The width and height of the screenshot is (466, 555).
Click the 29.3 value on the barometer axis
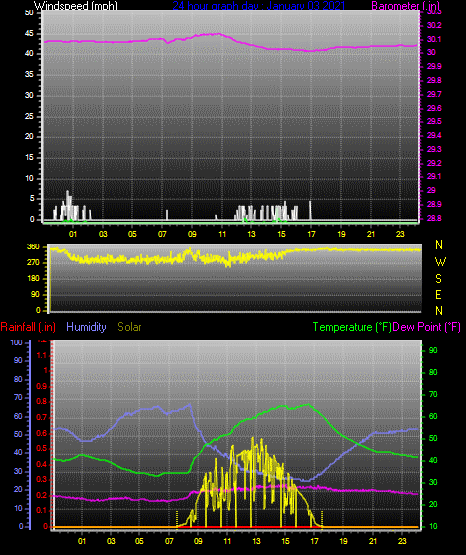pyautogui.click(x=434, y=149)
